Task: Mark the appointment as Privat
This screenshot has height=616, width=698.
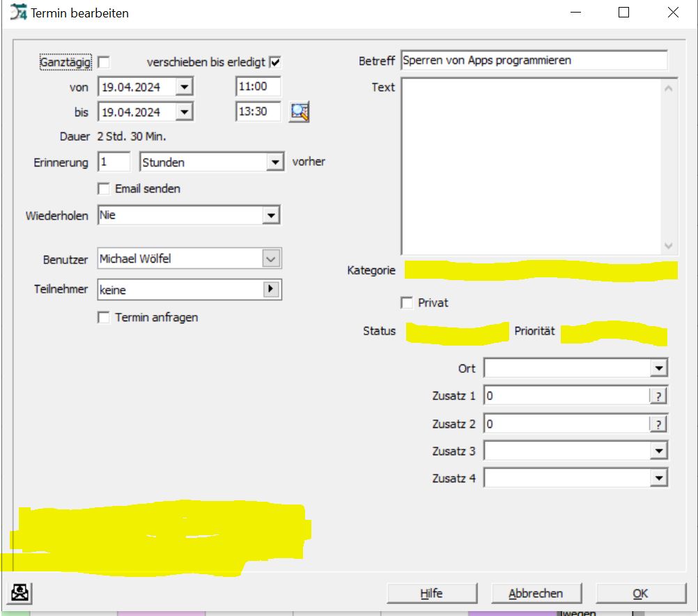Action: pyautogui.click(x=408, y=303)
